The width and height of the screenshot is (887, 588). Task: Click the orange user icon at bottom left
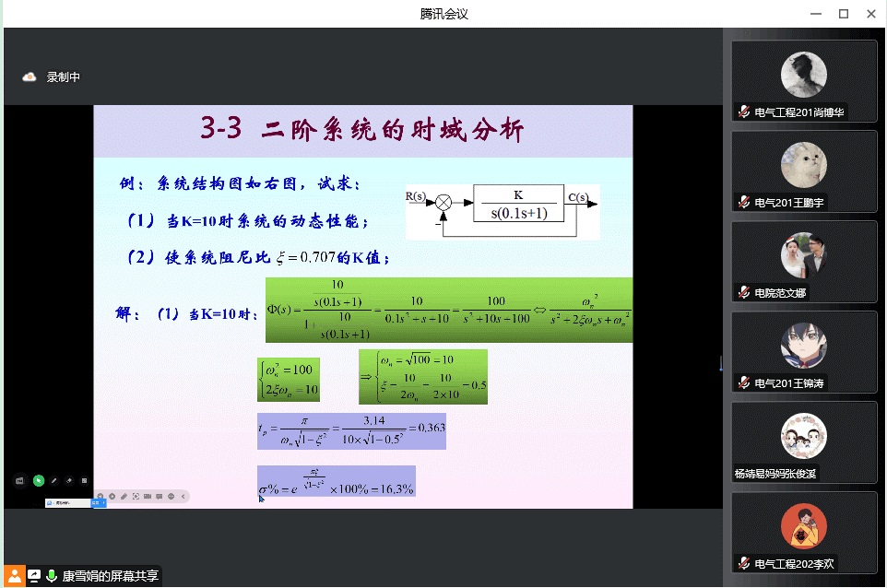pyautogui.click(x=15, y=576)
